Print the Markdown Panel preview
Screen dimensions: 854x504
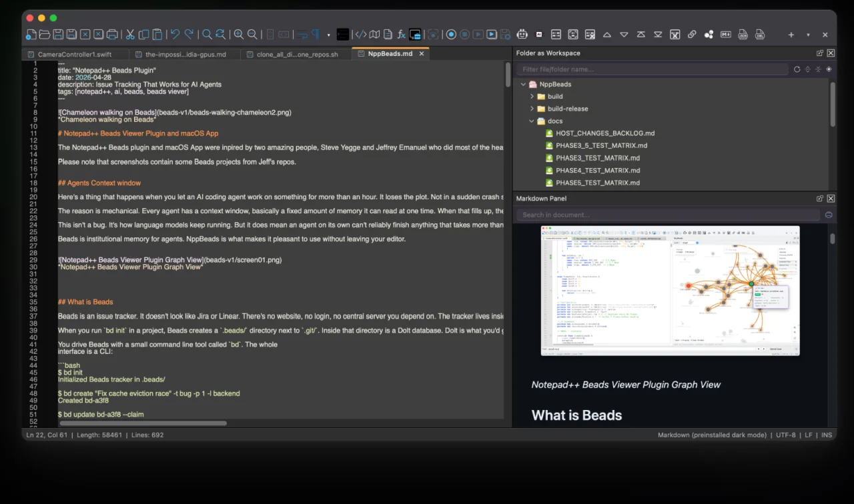[829, 215]
